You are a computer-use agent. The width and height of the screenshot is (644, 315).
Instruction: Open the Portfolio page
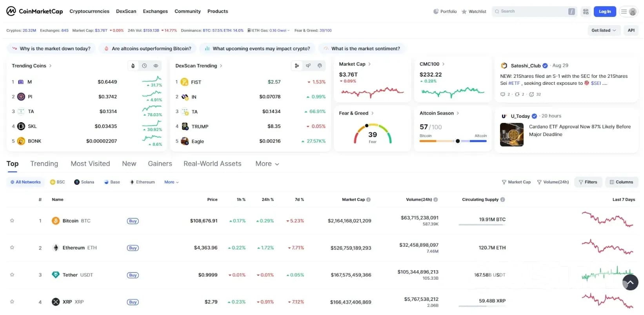tap(445, 11)
